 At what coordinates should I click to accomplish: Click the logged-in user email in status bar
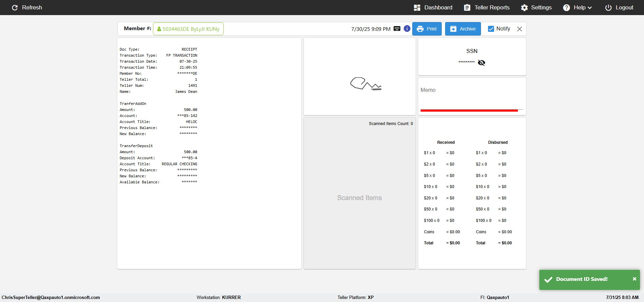51,297
